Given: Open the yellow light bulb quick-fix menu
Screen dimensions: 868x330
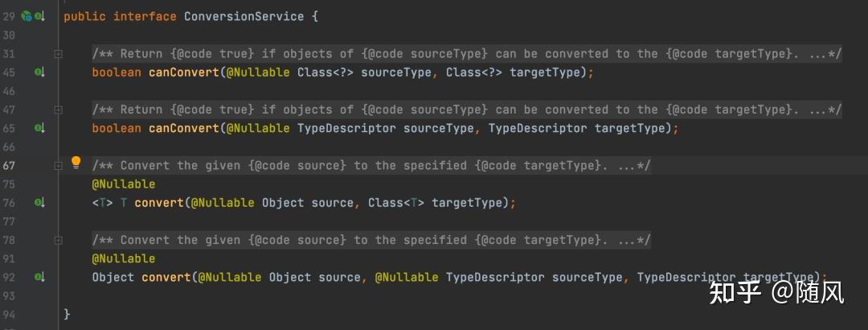Looking at the screenshot, I should coord(76,163).
